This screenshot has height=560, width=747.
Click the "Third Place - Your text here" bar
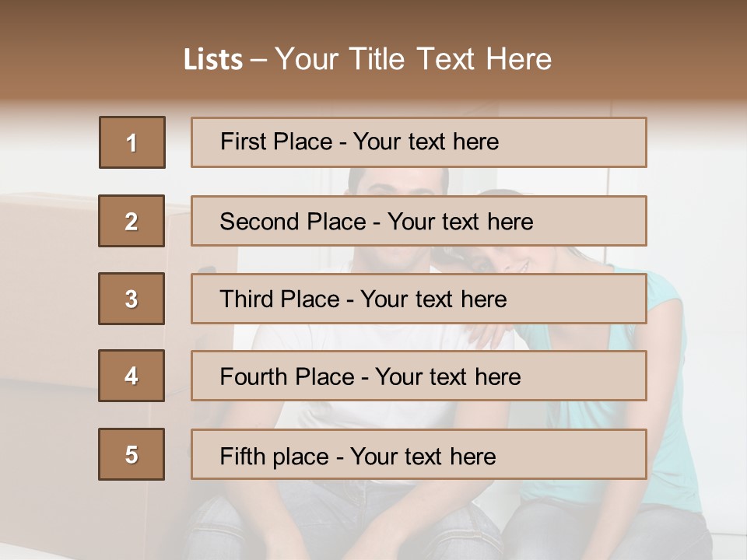pyautogui.click(x=419, y=299)
